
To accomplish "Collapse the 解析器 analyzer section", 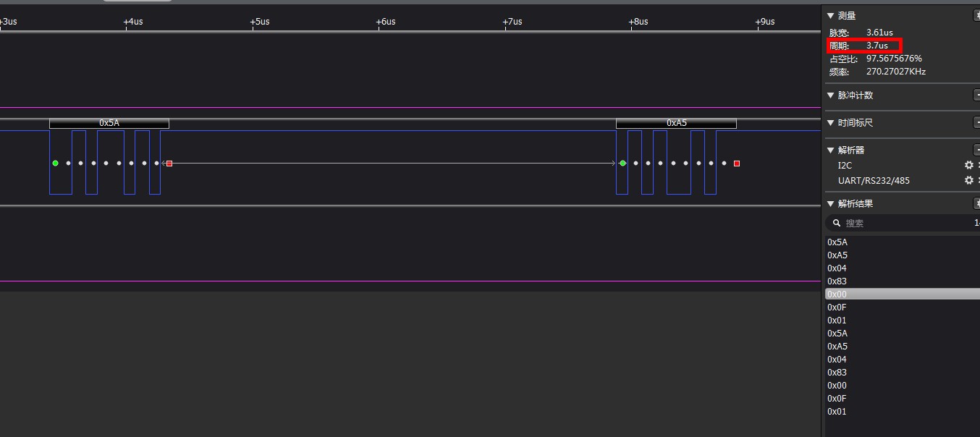I will 831,150.
